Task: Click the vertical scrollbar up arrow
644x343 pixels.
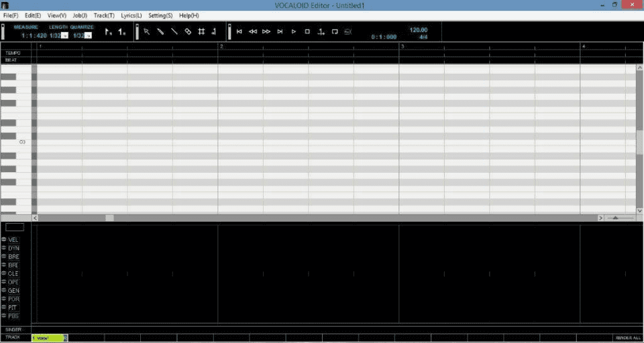Action: tap(640, 68)
